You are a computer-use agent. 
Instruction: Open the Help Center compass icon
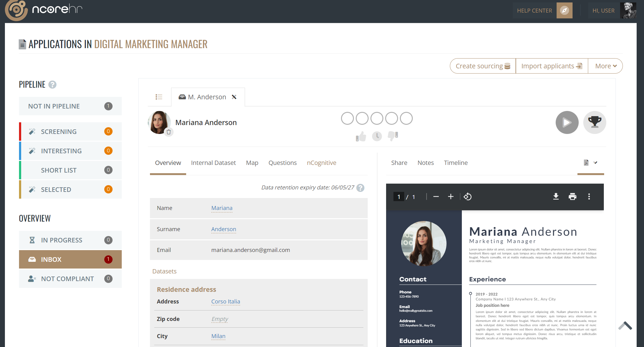coord(564,10)
